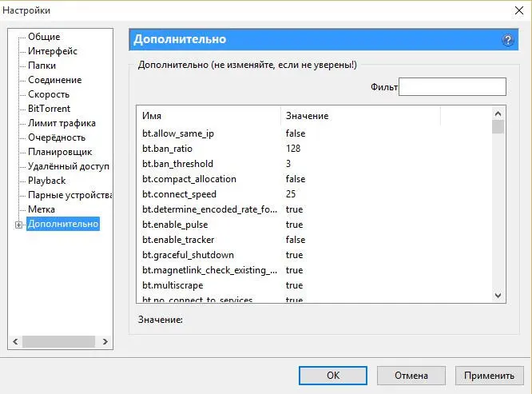Close the Настройки window

(518, 10)
